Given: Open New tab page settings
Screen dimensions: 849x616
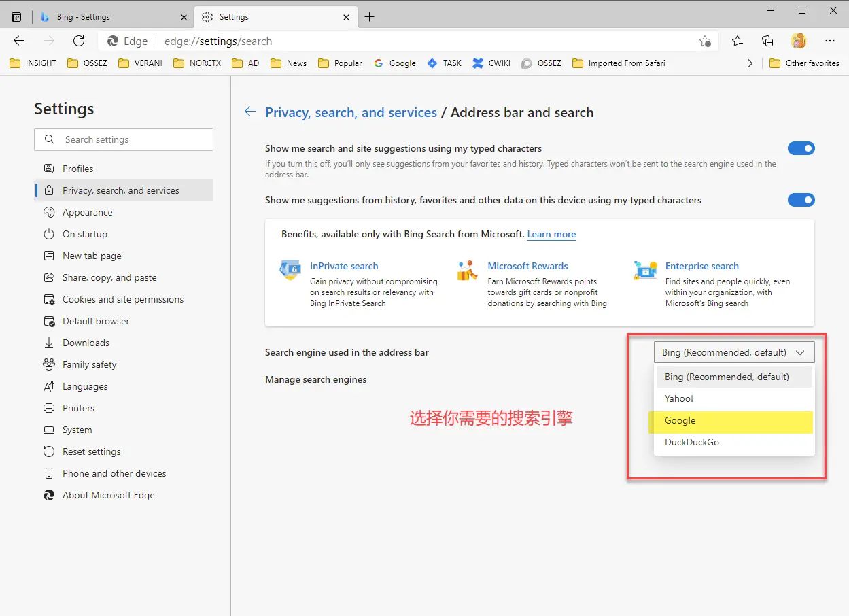Looking at the screenshot, I should click(x=124, y=256).
